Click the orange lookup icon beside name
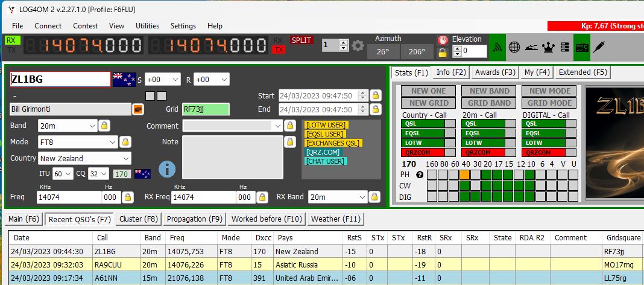Screen dimensions: 644x285 tap(137, 109)
